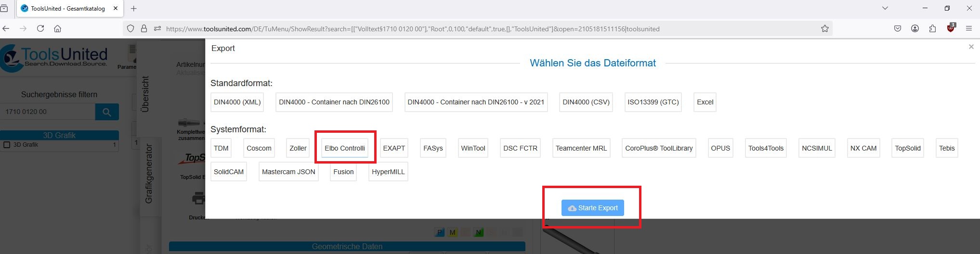The width and height of the screenshot is (980, 254).
Task: Choose DIN4000 Container nach DIN26100 v 2021
Action: 476,102
